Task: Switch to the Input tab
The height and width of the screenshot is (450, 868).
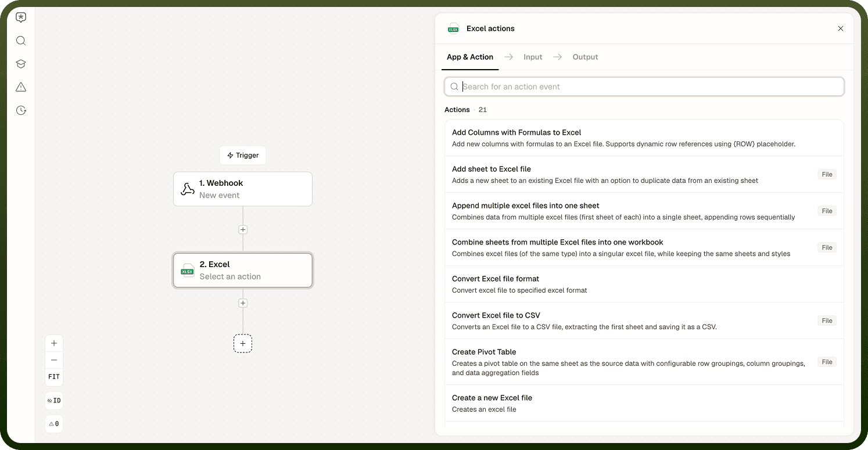Action: [533, 57]
